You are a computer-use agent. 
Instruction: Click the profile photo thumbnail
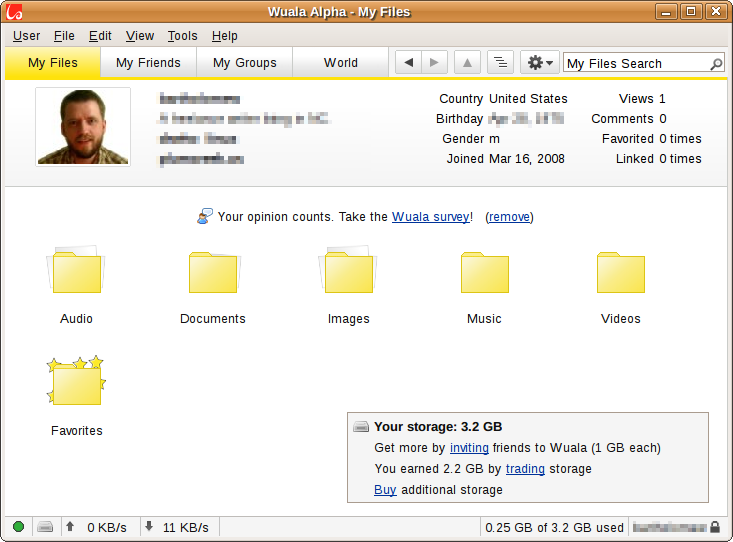(x=83, y=127)
